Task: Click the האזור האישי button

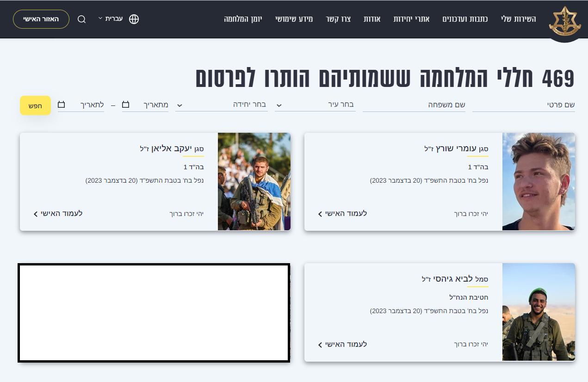Action: [41, 19]
